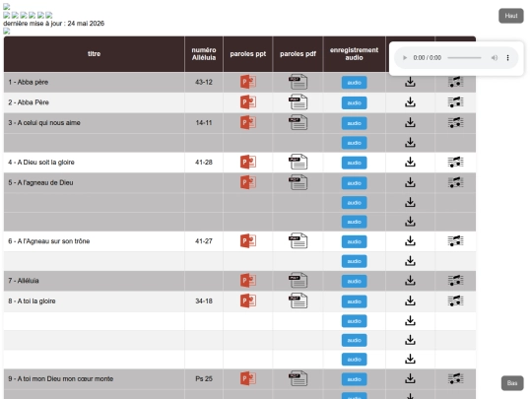Viewport: 532px width, 399px height.
Task: Open PDF for A celui qui nous aime
Action: pyautogui.click(x=298, y=122)
